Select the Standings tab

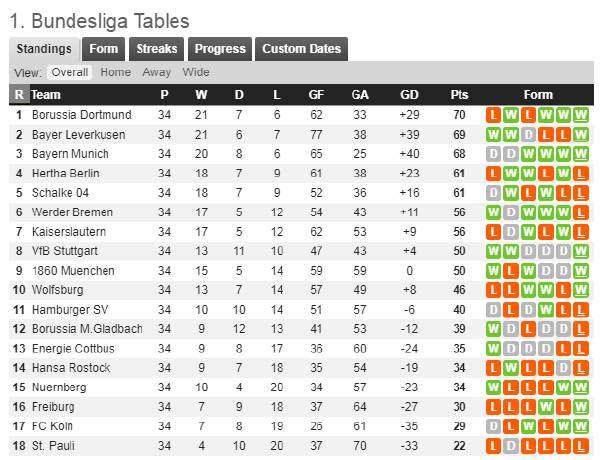[x=44, y=49]
